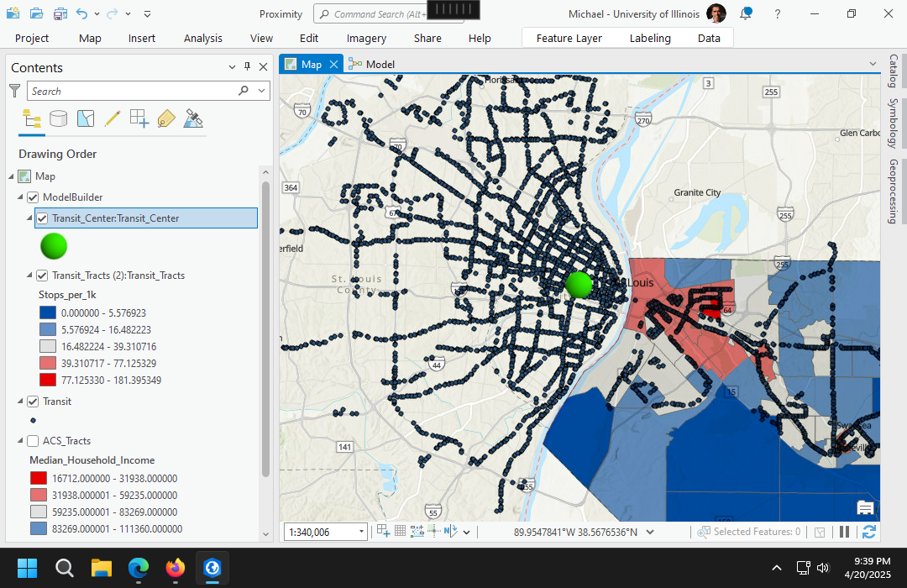This screenshot has height=588, width=907.
Task: Toggle the ModelBuilder group layer checkbox
Action: [x=34, y=197]
